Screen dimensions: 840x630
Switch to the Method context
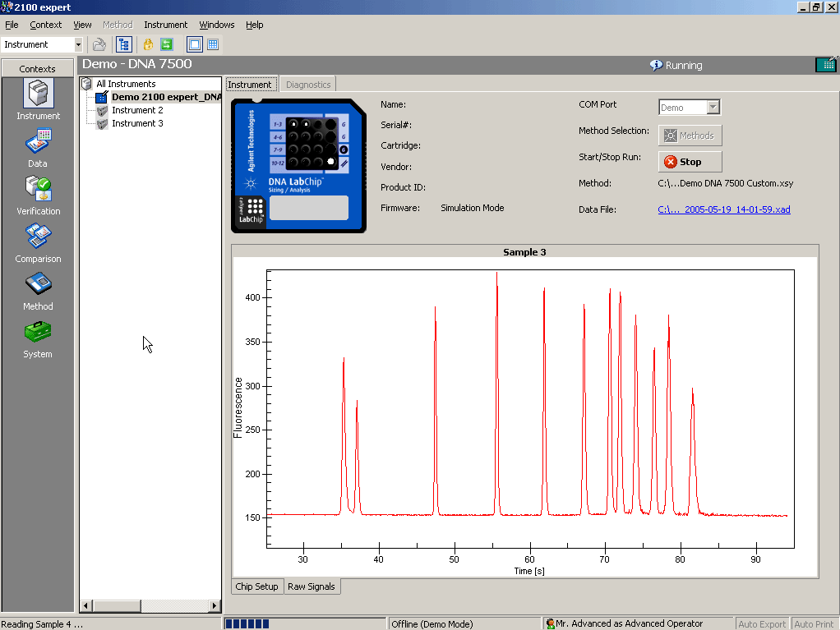pos(38,292)
